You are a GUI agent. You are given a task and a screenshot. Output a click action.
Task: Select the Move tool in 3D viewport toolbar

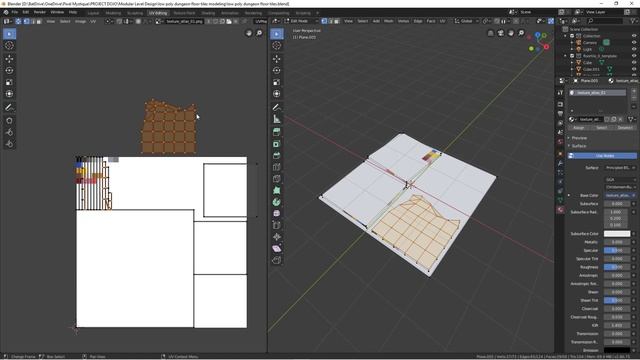tap(277, 59)
